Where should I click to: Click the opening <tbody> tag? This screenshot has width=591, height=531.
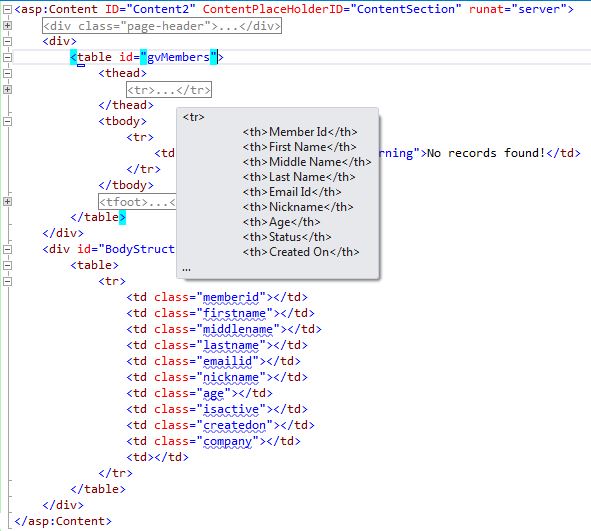tap(122, 121)
